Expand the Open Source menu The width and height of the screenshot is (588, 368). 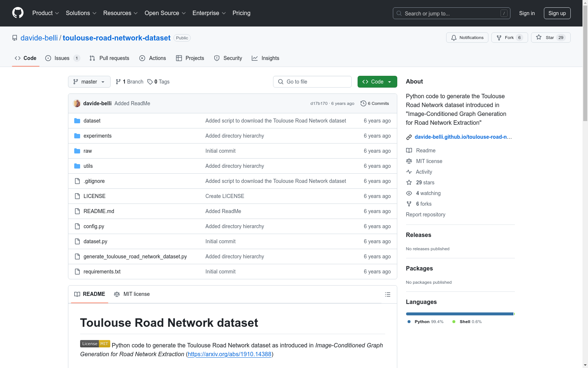[x=165, y=13]
